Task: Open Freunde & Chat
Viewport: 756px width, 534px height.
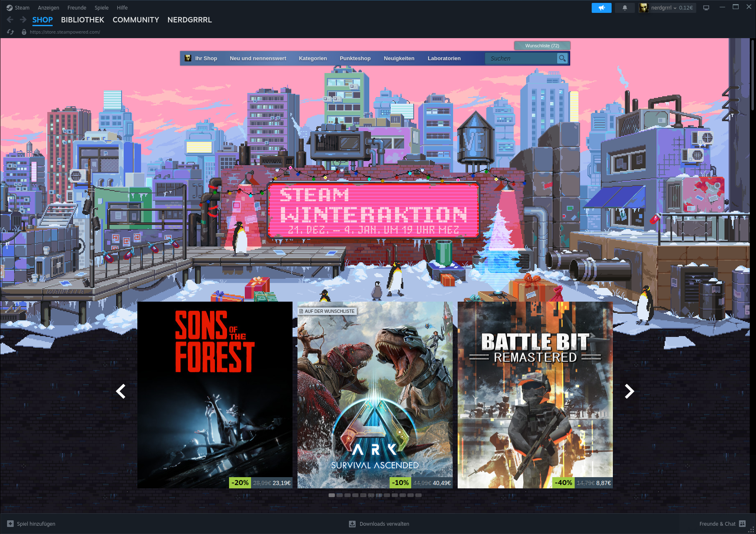Action: point(717,524)
